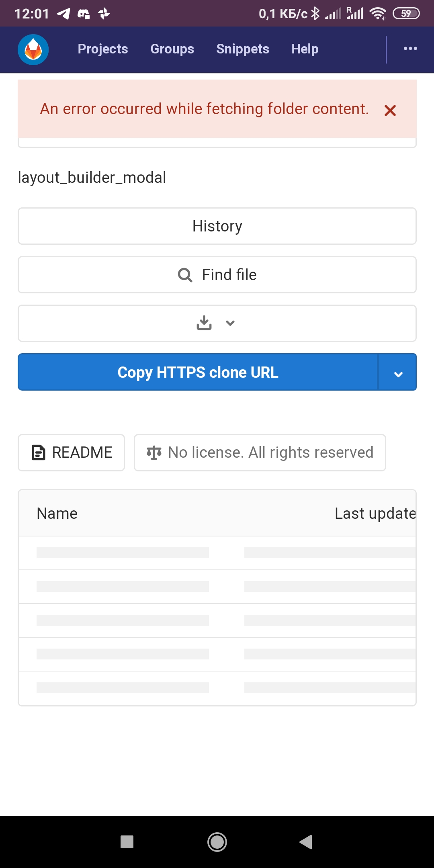Open the Projects menu

click(103, 49)
